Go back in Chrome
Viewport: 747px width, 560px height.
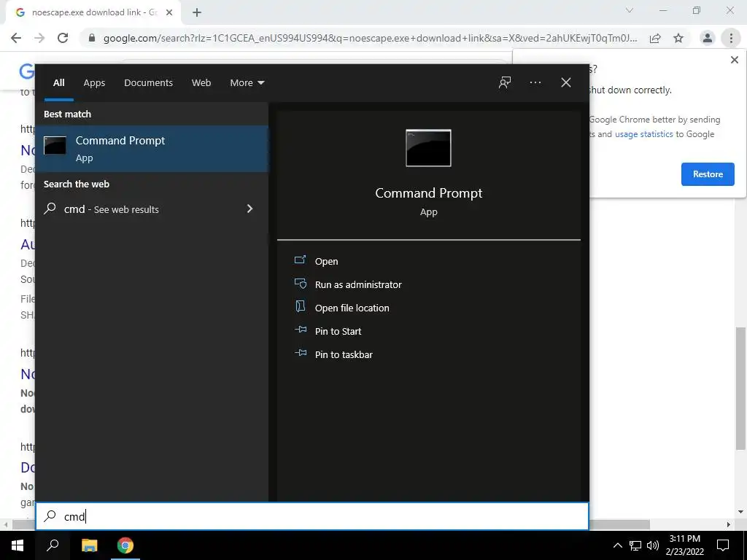(x=16, y=38)
